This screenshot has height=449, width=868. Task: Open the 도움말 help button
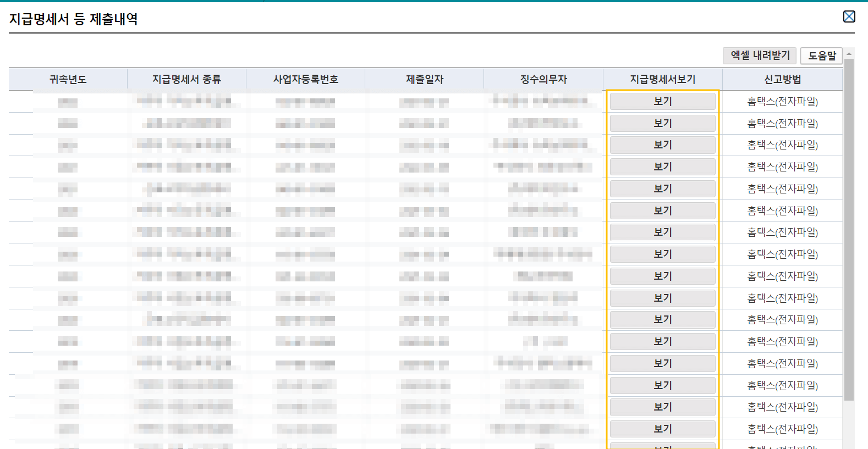tap(822, 56)
